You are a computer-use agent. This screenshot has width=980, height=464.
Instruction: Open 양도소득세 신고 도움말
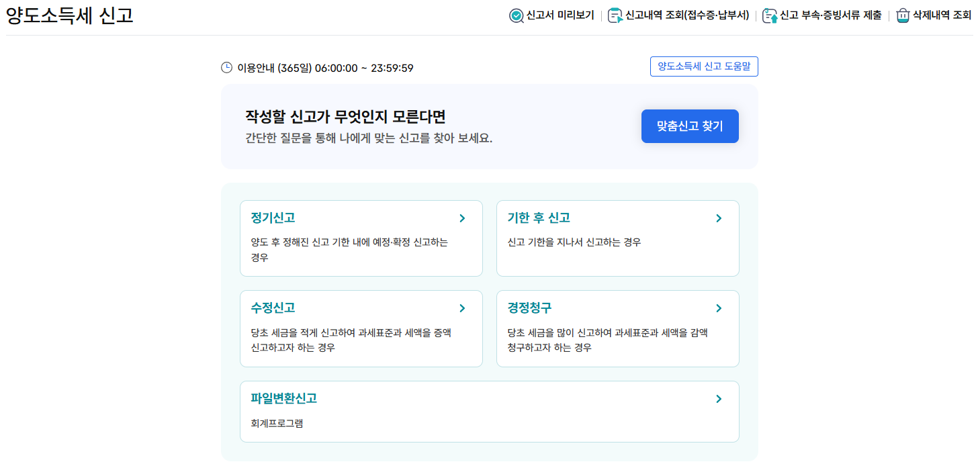click(x=703, y=66)
